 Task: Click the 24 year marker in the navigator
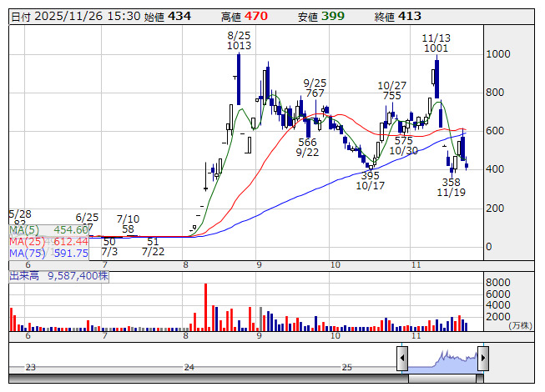(189, 367)
